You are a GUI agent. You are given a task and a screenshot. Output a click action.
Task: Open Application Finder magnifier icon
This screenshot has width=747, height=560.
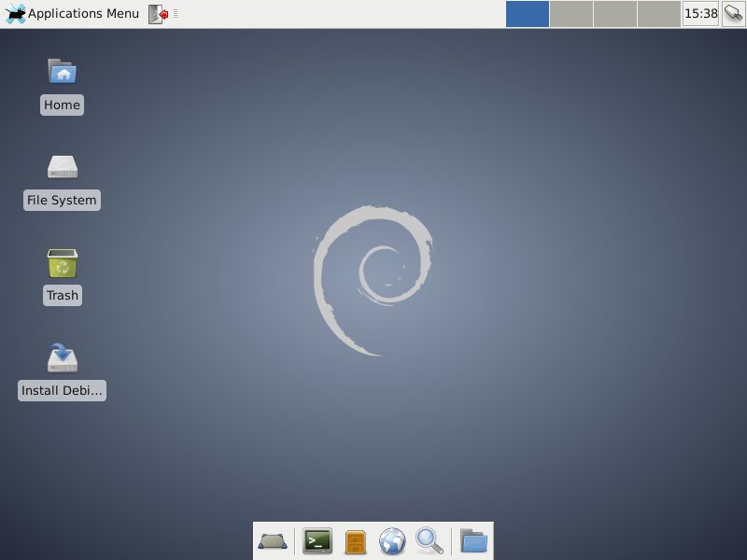429,540
